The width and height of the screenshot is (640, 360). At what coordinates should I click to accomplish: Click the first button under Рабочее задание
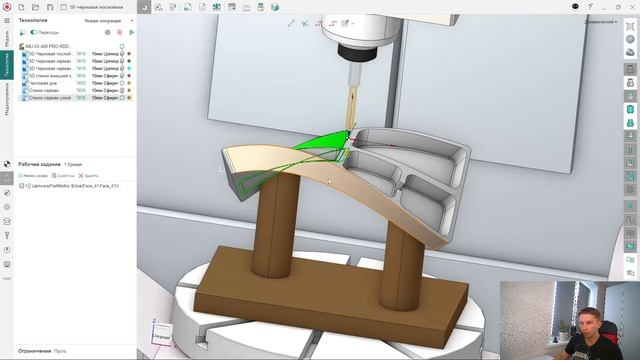(x=33, y=176)
